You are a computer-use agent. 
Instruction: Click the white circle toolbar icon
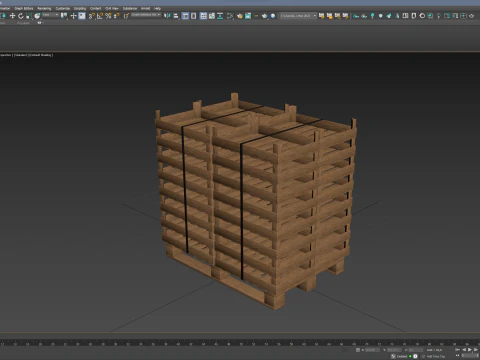pos(381,16)
